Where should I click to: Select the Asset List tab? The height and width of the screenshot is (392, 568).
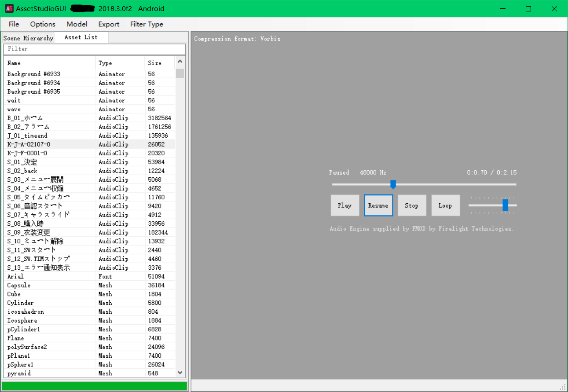[81, 37]
